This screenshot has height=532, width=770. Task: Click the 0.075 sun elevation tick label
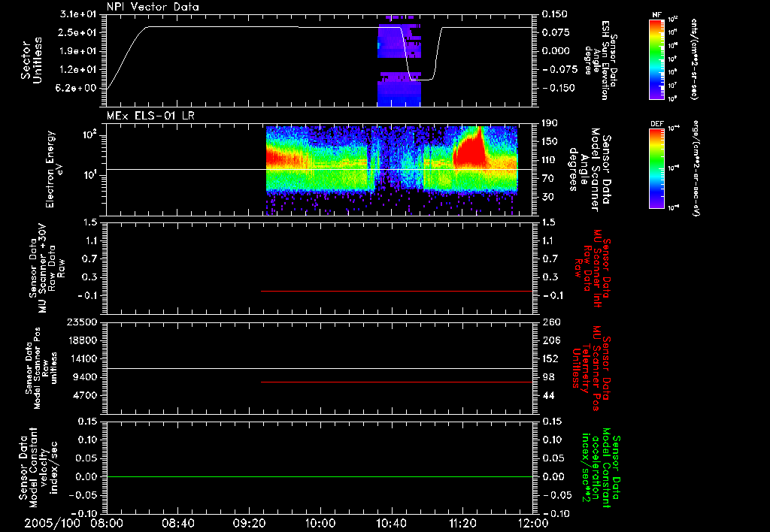point(556,32)
